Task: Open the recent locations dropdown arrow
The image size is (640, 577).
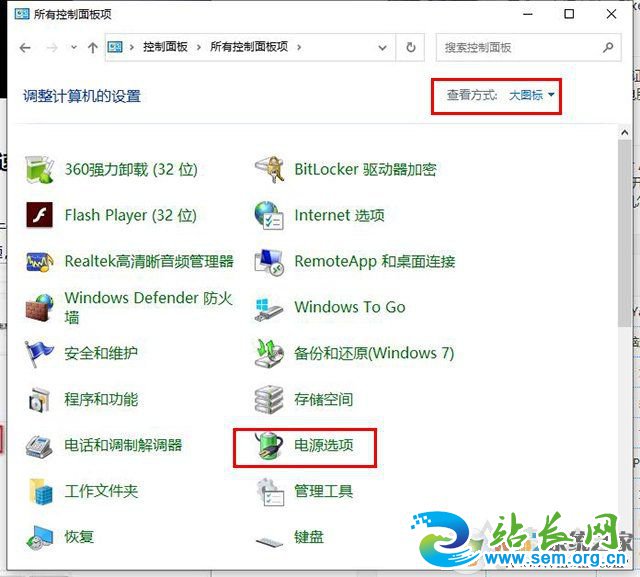Action: click(74, 47)
